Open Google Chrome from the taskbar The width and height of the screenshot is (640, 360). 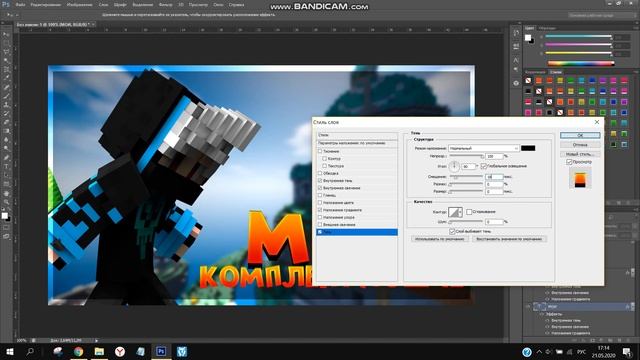click(x=78, y=351)
